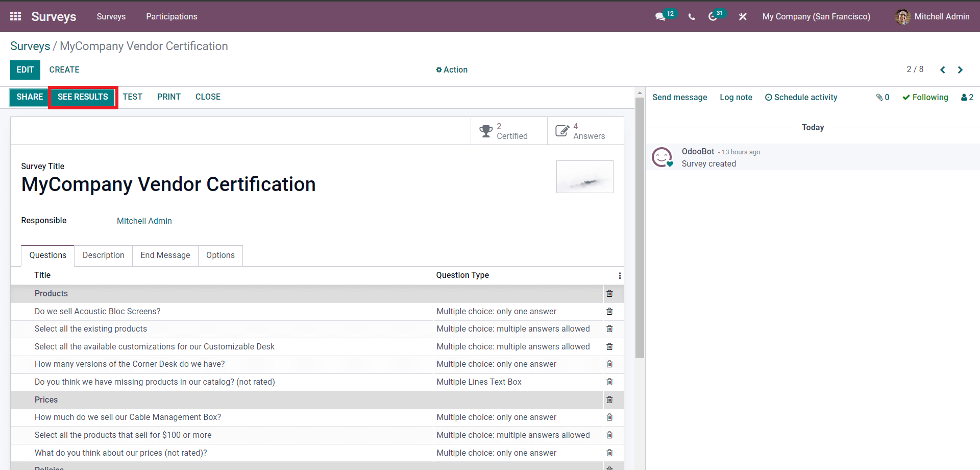Screen dimensions: 980x470
Task: Open the Certified trophy stat button
Action: pos(509,131)
